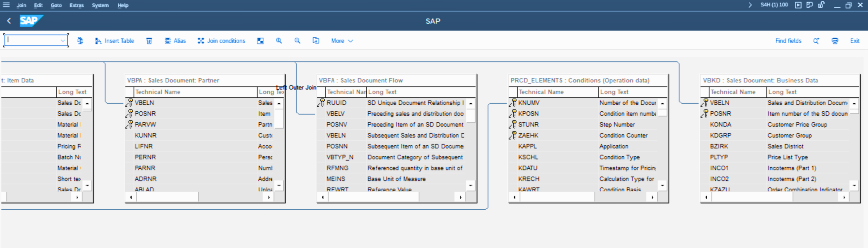868x248 pixels.
Task: Open Join conditions from toolbar
Action: tap(221, 41)
